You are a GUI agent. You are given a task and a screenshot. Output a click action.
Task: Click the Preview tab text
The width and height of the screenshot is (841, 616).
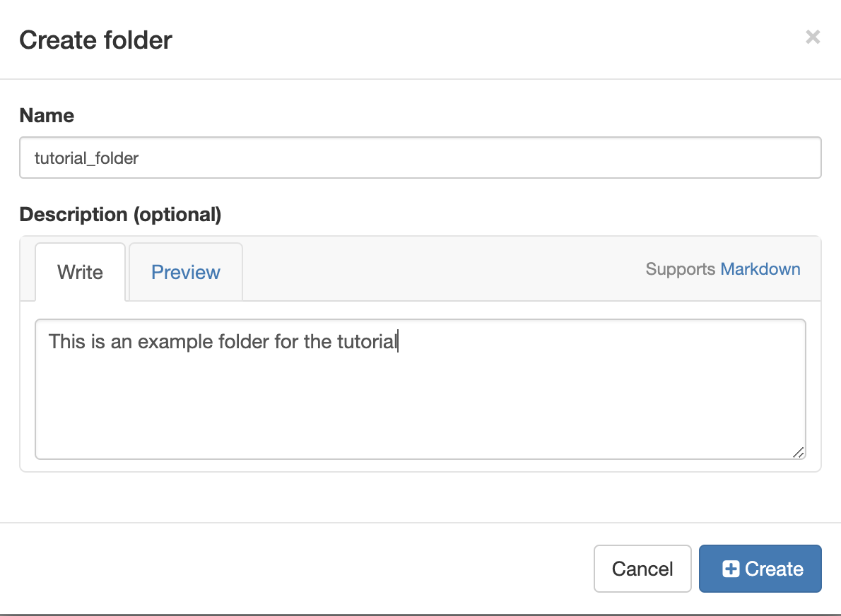(185, 272)
